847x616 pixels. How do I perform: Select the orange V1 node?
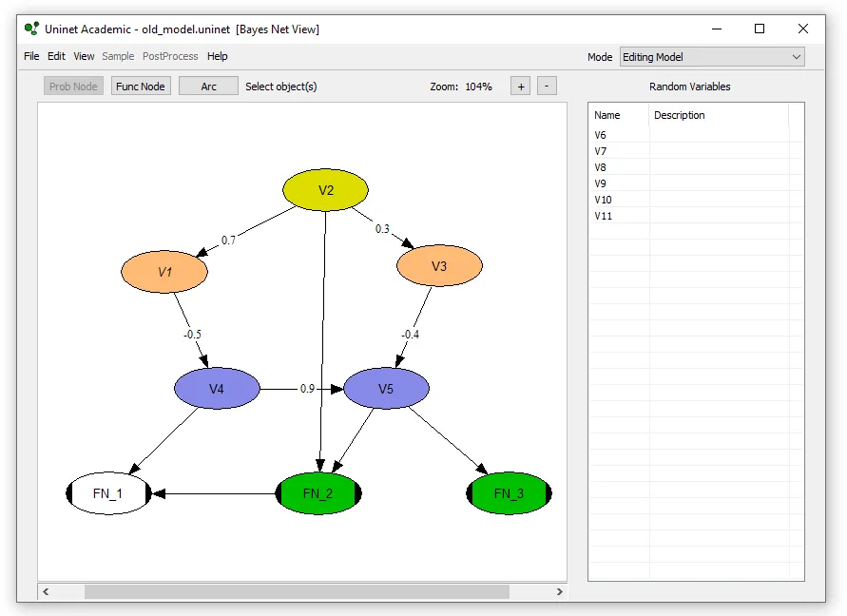click(164, 272)
